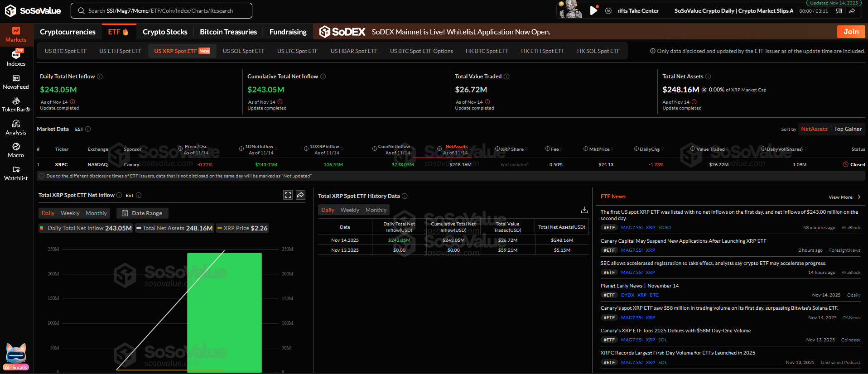868x374 pixels.
Task: Sort table by Fee column
Action: [555, 149]
